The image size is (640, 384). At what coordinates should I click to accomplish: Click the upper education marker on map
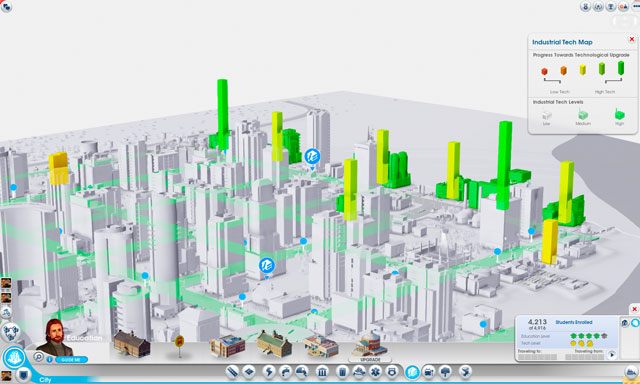pos(312,157)
